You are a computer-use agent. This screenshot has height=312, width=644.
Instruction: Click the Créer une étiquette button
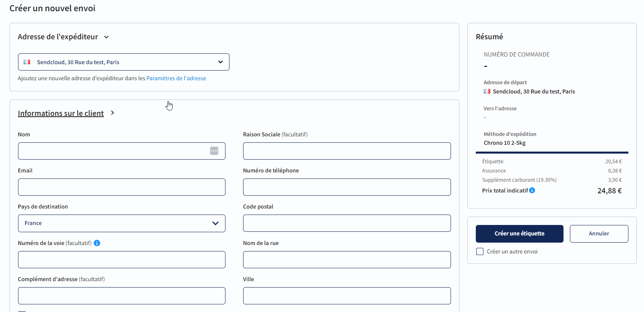point(519,234)
